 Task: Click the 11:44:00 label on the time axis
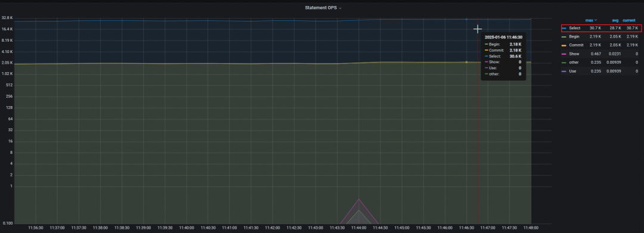pyautogui.click(x=358, y=227)
